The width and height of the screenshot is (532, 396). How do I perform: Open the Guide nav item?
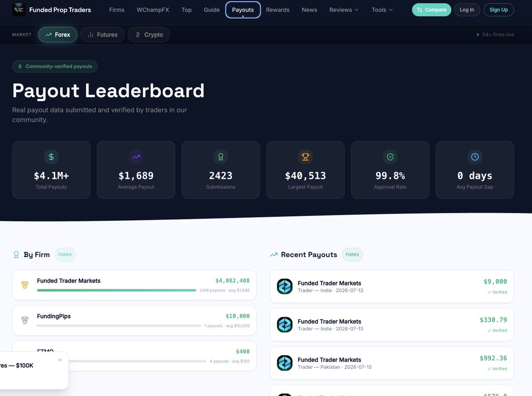tap(212, 10)
